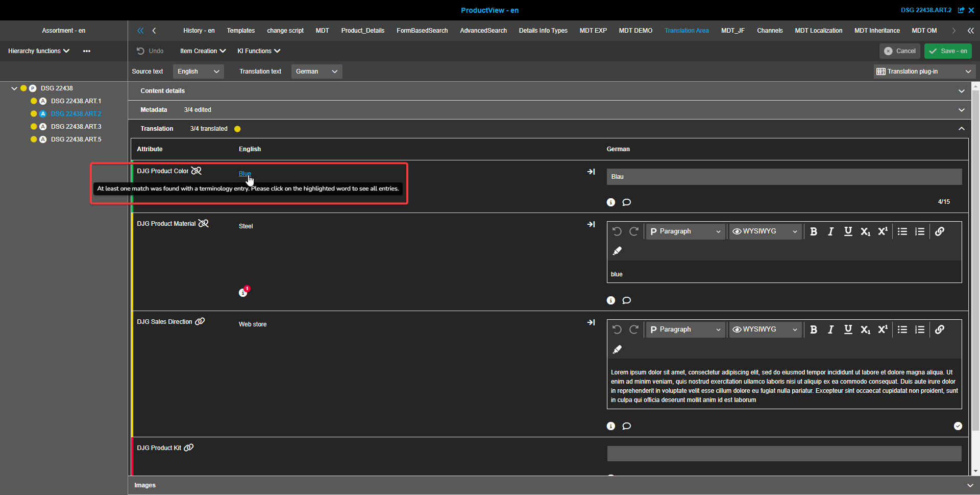
Task: Insert bulleted list in DJG Product Material editor
Action: click(x=902, y=231)
